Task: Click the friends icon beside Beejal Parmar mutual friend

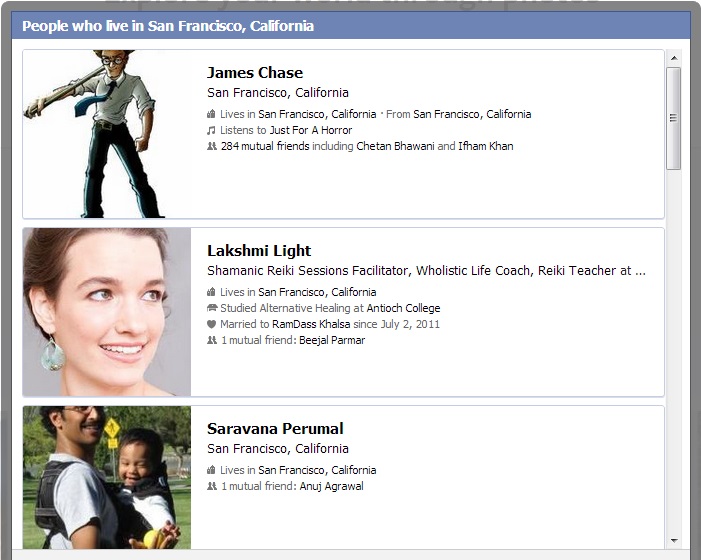Action: click(x=212, y=340)
